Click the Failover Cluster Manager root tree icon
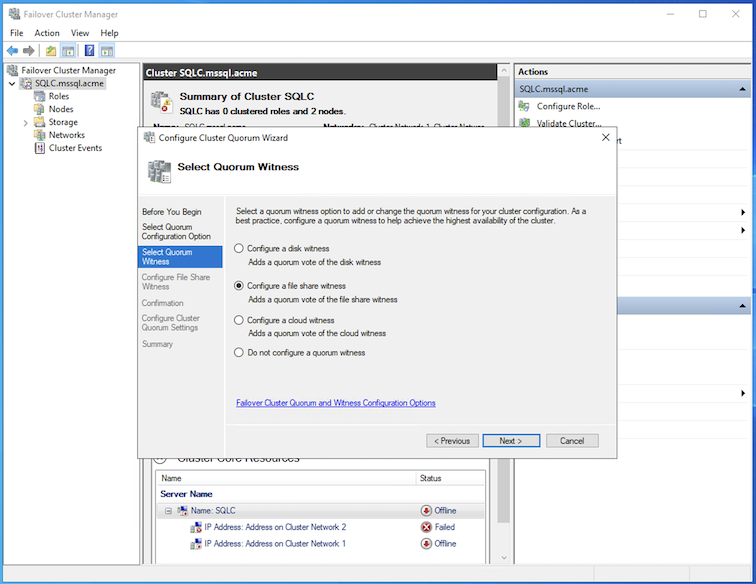The height and width of the screenshot is (584, 756). click(13, 70)
